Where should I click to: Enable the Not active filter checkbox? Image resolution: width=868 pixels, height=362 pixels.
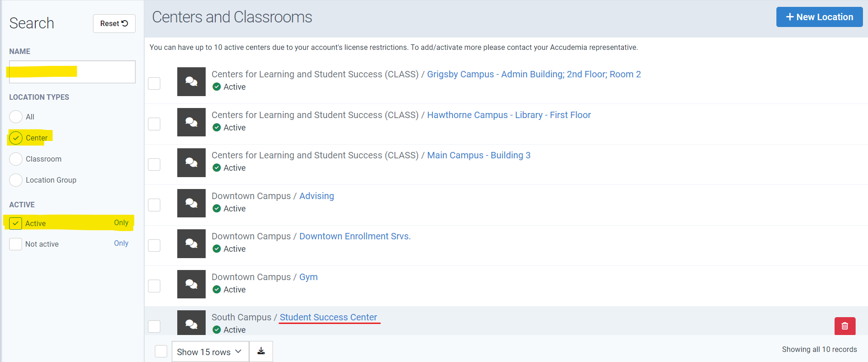(16, 244)
